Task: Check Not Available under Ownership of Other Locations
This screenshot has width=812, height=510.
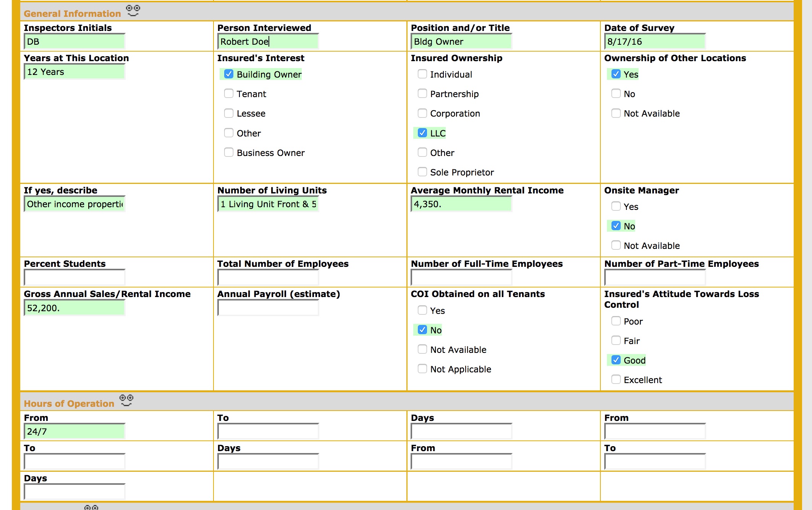Action: tap(616, 113)
